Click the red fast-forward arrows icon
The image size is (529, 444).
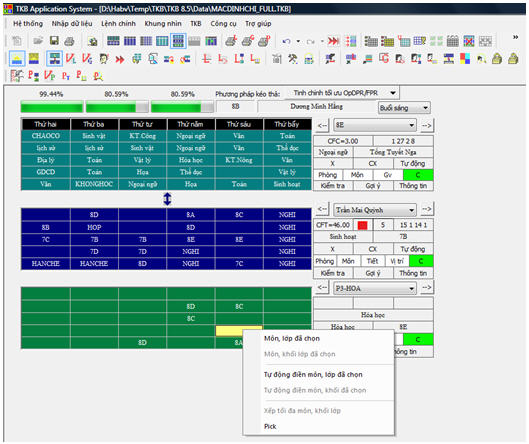click(333, 41)
